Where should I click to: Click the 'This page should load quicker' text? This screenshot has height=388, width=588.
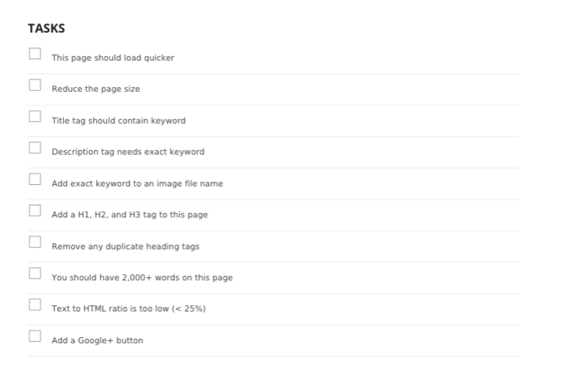click(113, 58)
